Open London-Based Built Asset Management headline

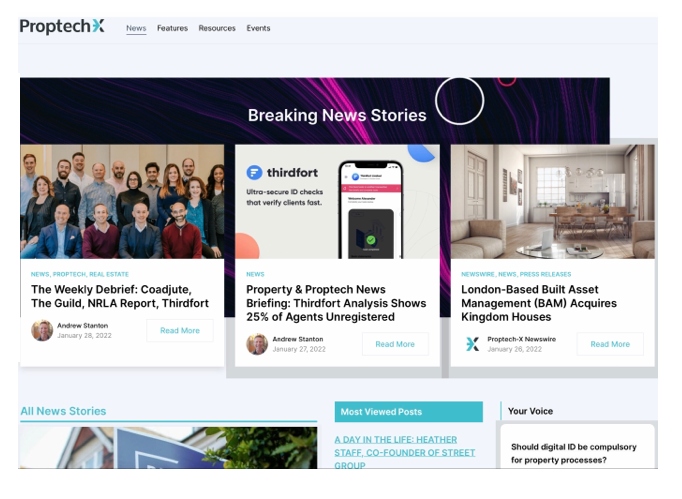click(539, 303)
